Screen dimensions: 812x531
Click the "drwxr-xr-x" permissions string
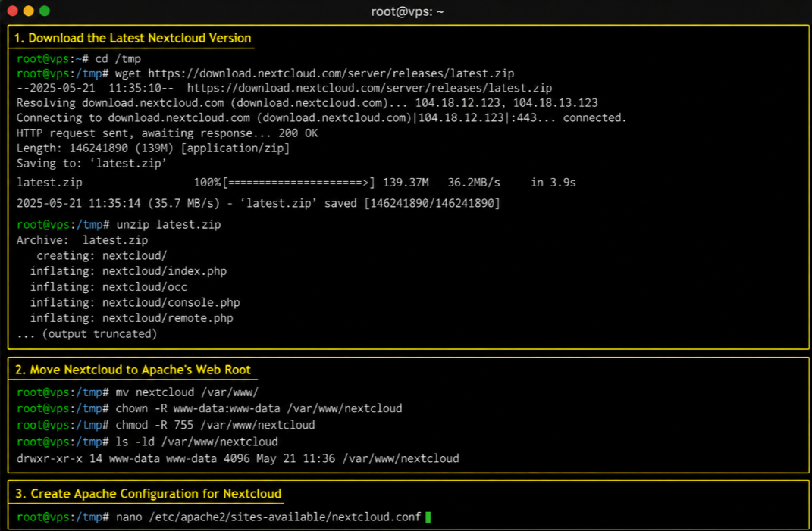click(49, 458)
